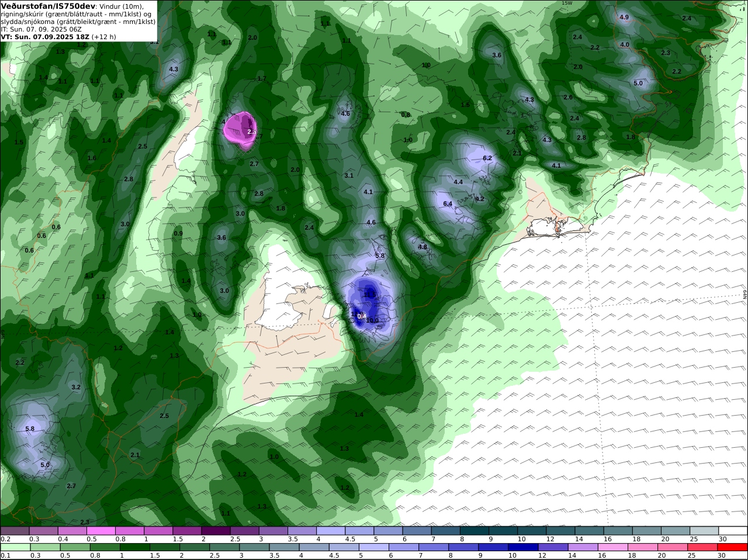Click the 0.2 label under the snow legend
The width and height of the screenshot is (748, 560).
[x=5, y=539]
